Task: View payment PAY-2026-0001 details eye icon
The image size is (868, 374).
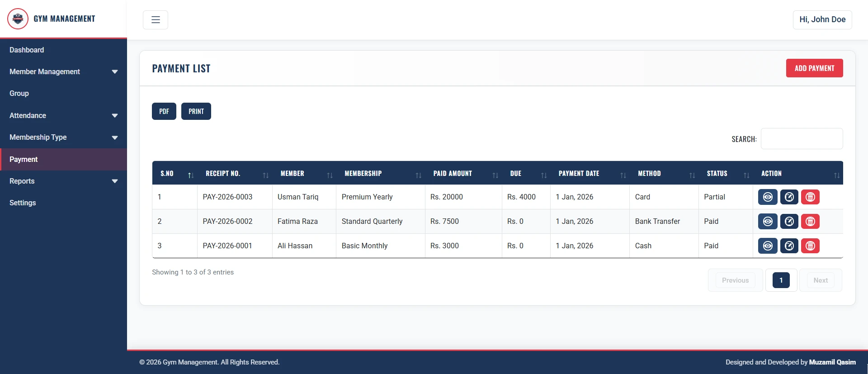Action: coord(768,246)
